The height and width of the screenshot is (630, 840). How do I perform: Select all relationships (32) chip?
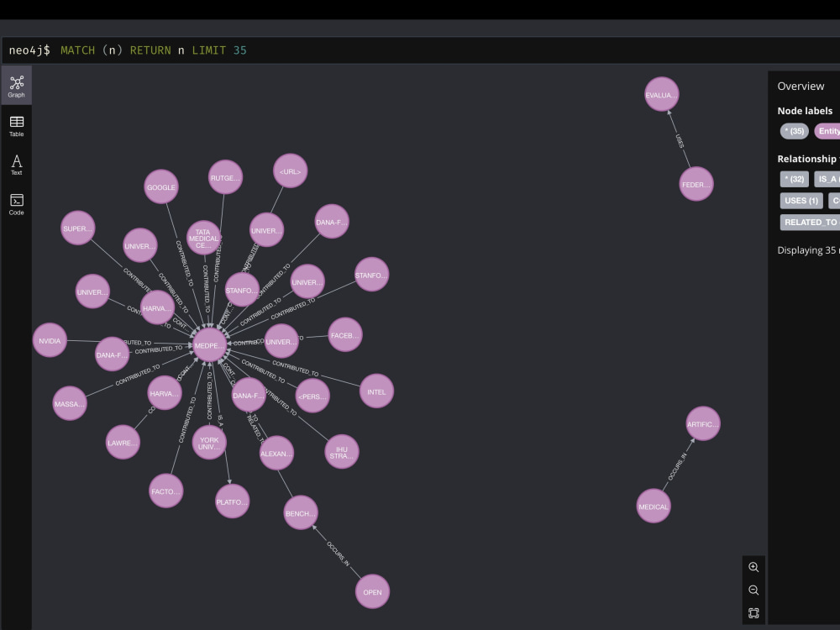794,179
